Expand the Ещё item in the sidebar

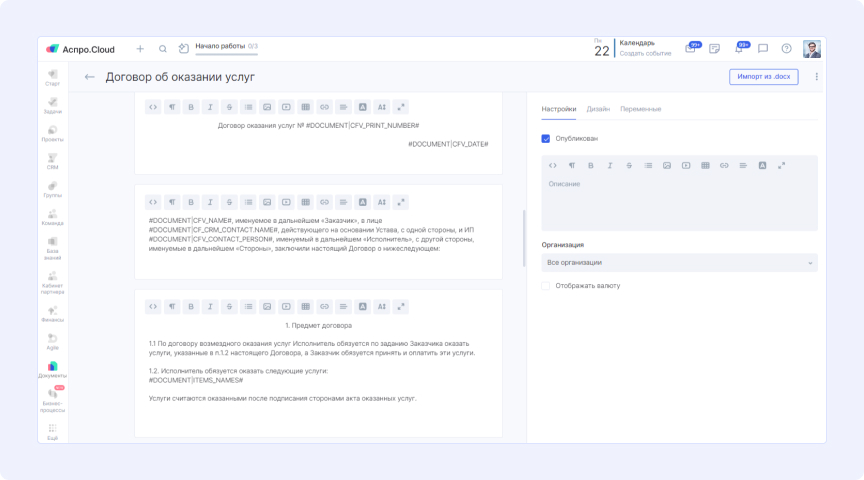point(52,432)
